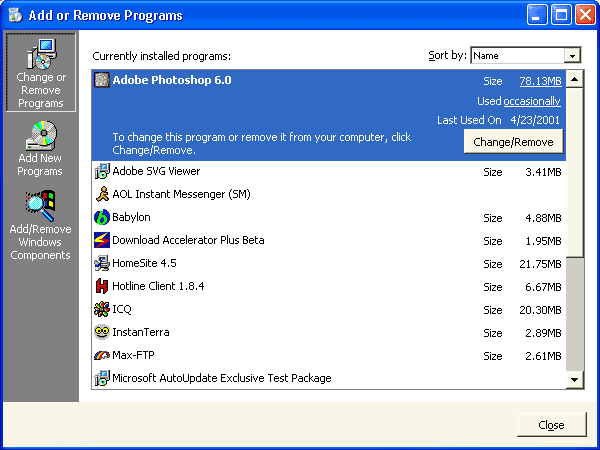Select the Adobe SVG Viewer icon
This screenshot has height=450, width=600.
click(x=101, y=172)
